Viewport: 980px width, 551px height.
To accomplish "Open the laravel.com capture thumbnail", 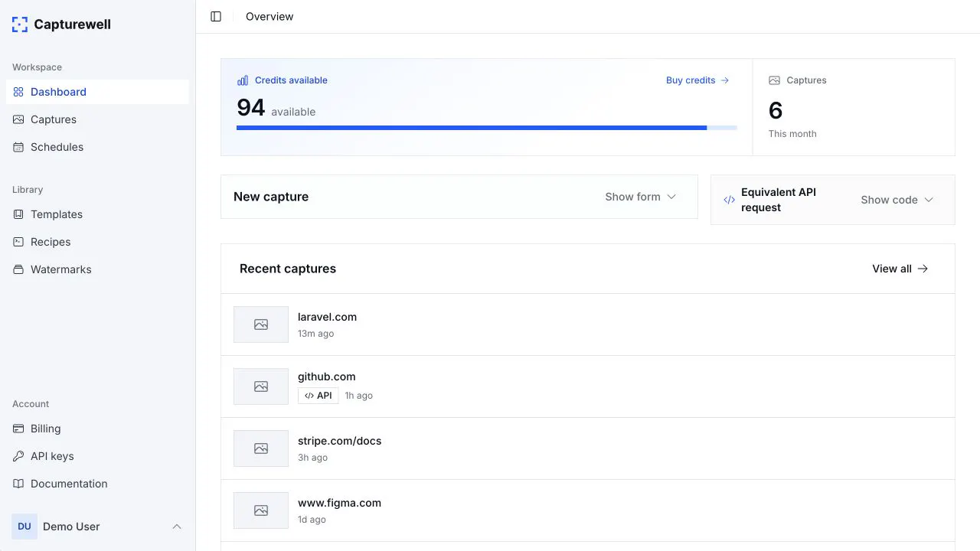I will click(x=261, y=324).
